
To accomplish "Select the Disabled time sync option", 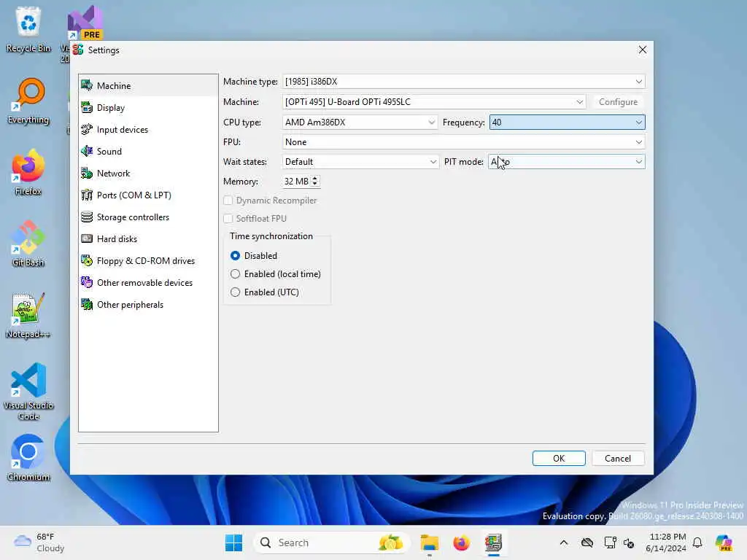I will tap(236, 256).
